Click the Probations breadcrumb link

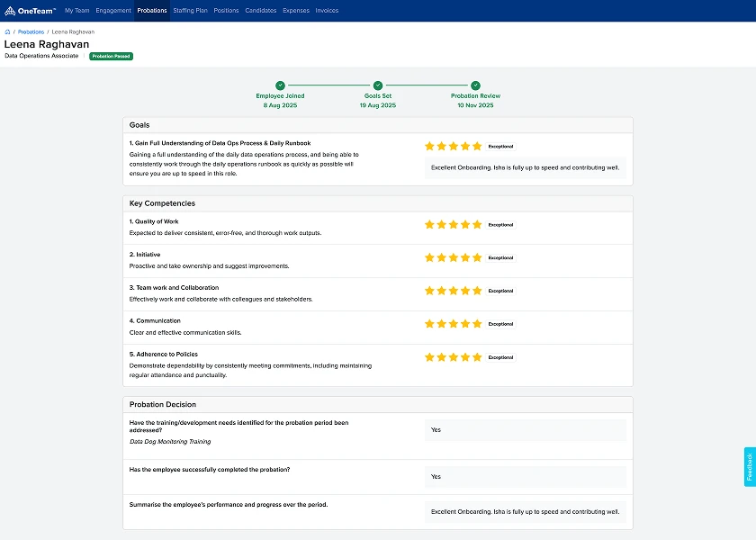pos(31,31)
